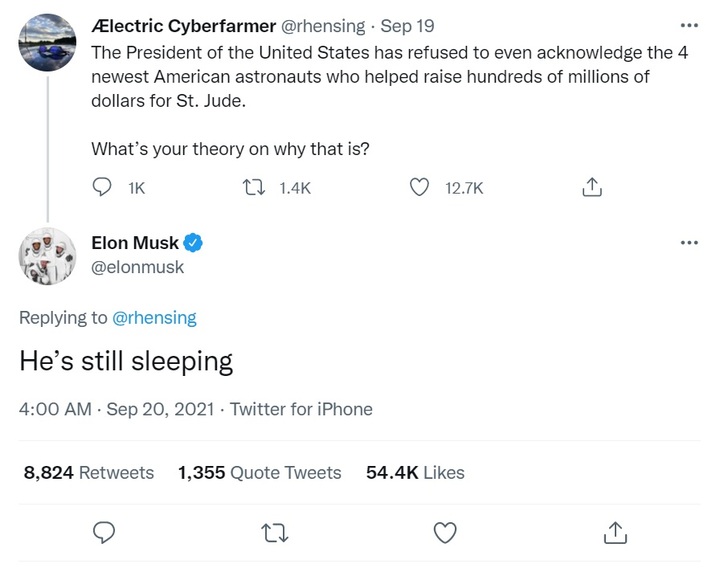This screenshot has height=568, width=720.
Task: View the 8,824 Retweets list
Action: click(89, 473)
